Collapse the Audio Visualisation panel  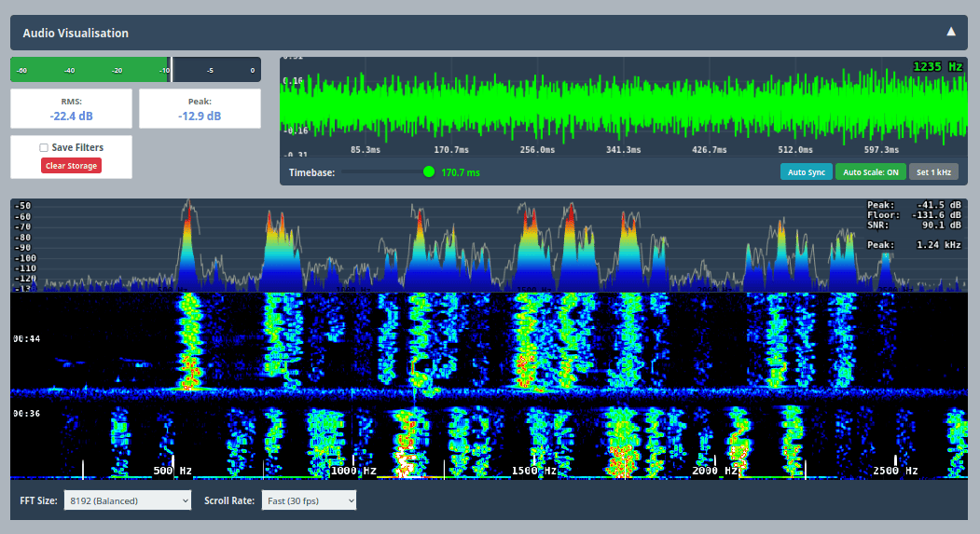click(x=950, y=32)
